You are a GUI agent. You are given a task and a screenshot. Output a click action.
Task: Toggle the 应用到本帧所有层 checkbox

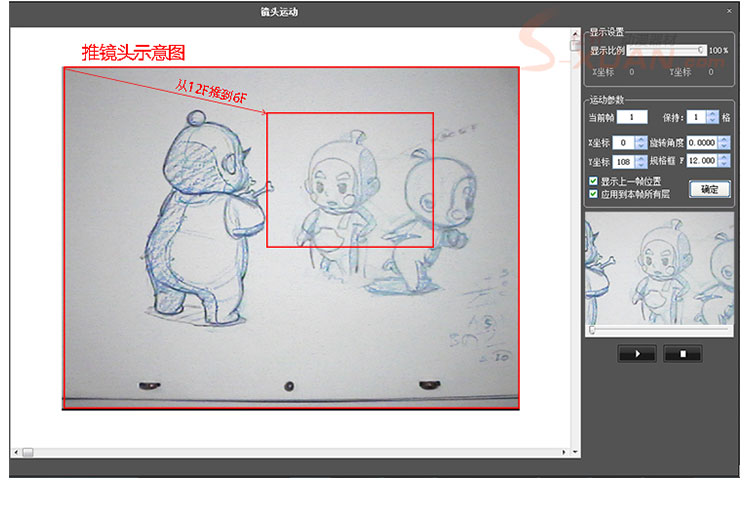[x=593, y=194]
